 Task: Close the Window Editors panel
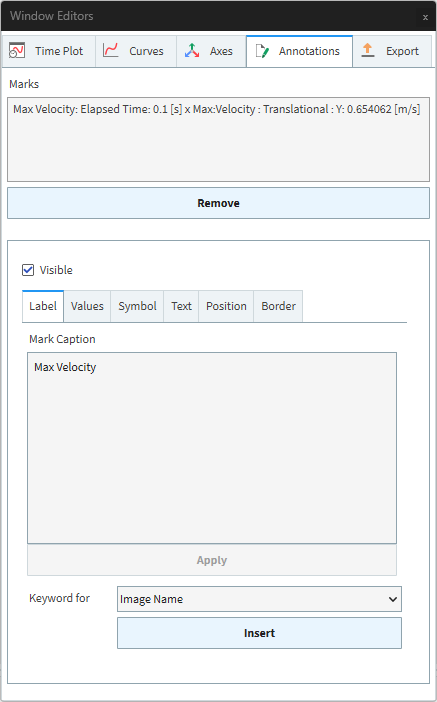(425, 17)
